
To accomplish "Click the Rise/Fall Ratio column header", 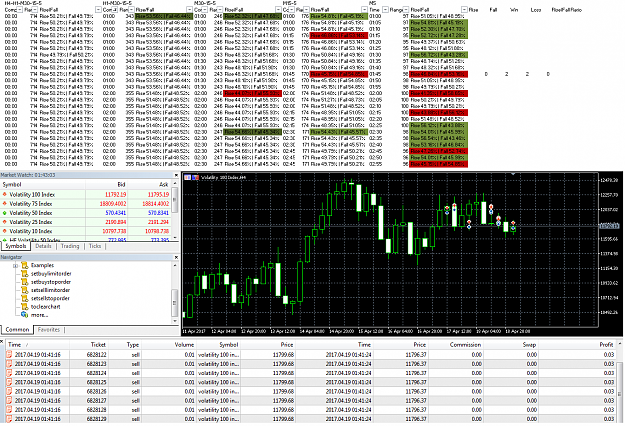I will tap(567, 10).
